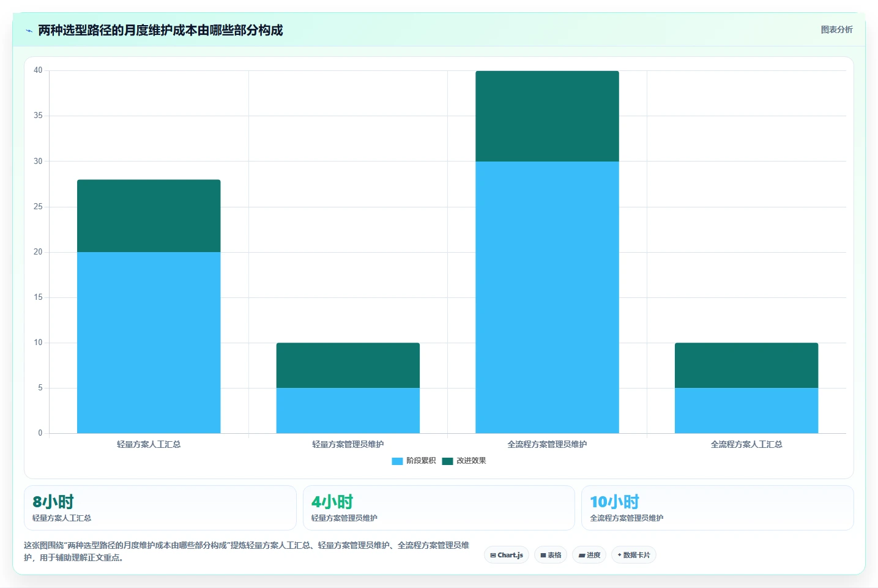The height and width of the screenshot is (588, 878).
Task: Click the 轻量方案人工汇总 axis label
Action: [x=149, y=444]
